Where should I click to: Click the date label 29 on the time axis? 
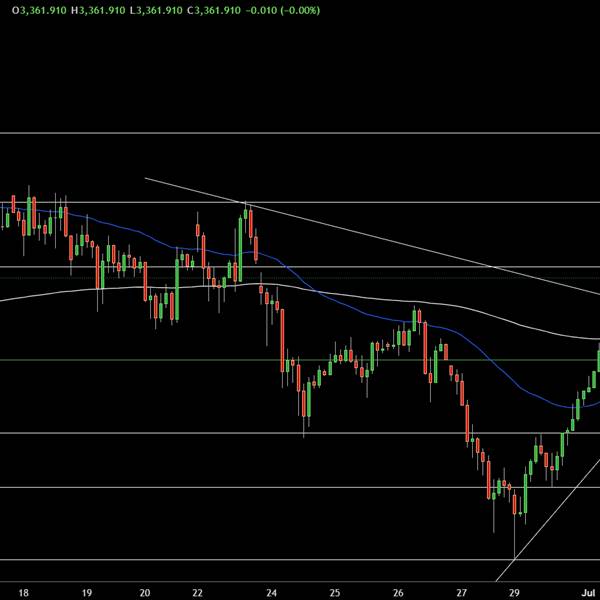515,593
